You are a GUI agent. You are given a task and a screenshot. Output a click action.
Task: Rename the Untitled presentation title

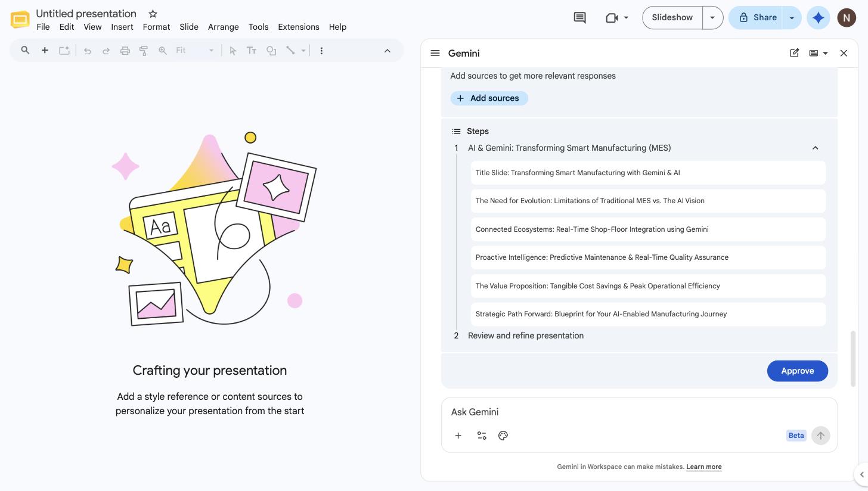pyautogui.click(x=86, y=14)
